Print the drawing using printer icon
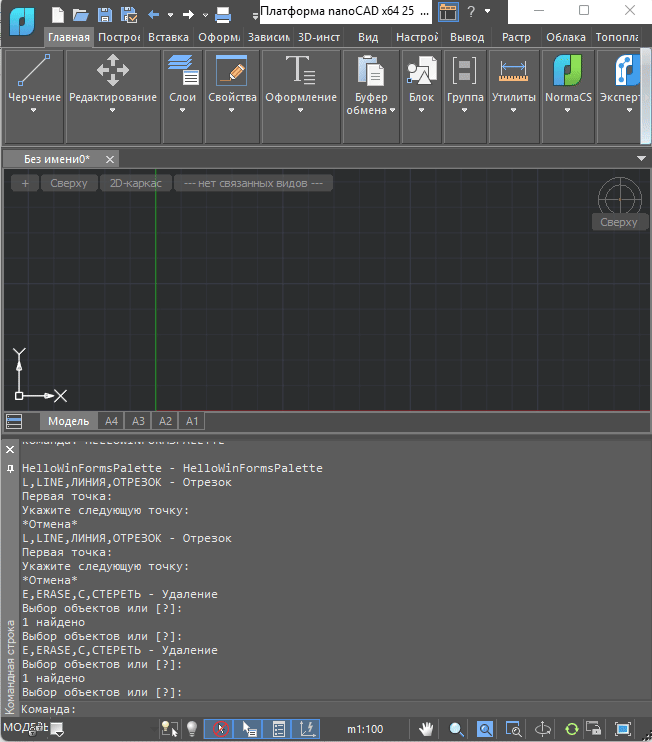Screen dimensions: 652x742 223,15
